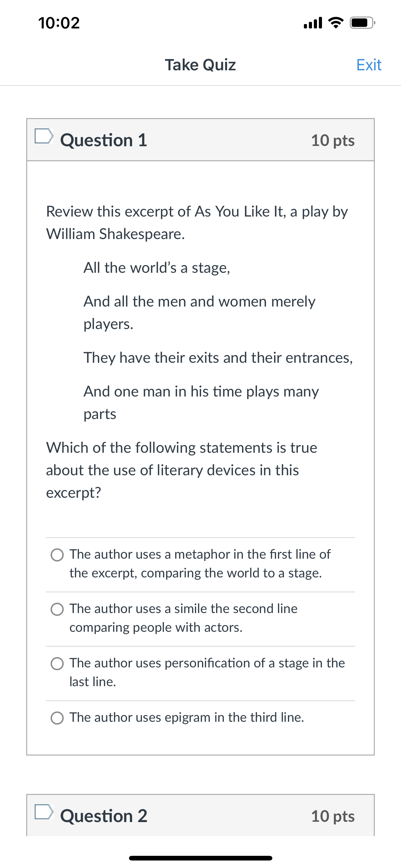Screen dimensions: 401x868
Task: Exit the quiz
Action: (369, 65)
